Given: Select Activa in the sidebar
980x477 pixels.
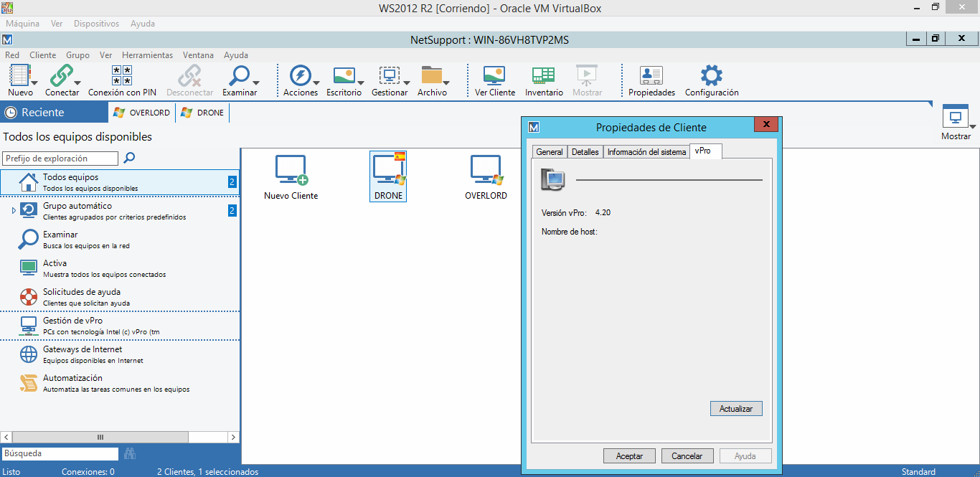Looking at the screenshot, I should (x=119, y=268).
